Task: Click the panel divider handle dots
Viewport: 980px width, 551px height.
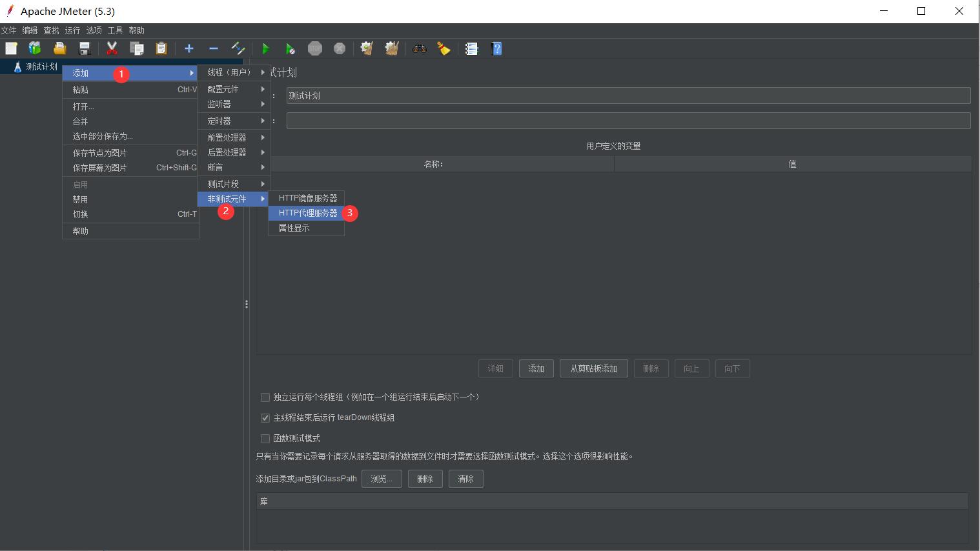Action: click(247, 304)
